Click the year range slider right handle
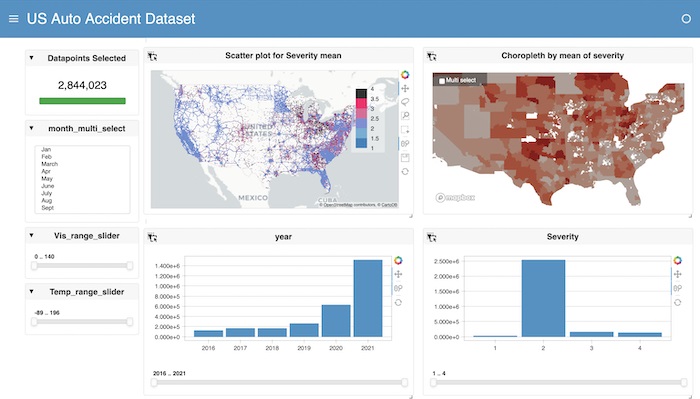700x399 pixels. [404, 382]
